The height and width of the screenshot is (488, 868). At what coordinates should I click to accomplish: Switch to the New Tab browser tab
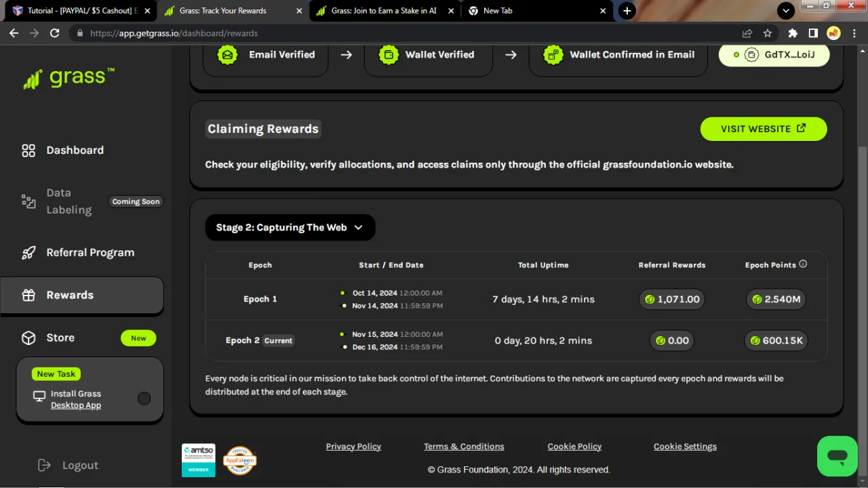point(536,11)
